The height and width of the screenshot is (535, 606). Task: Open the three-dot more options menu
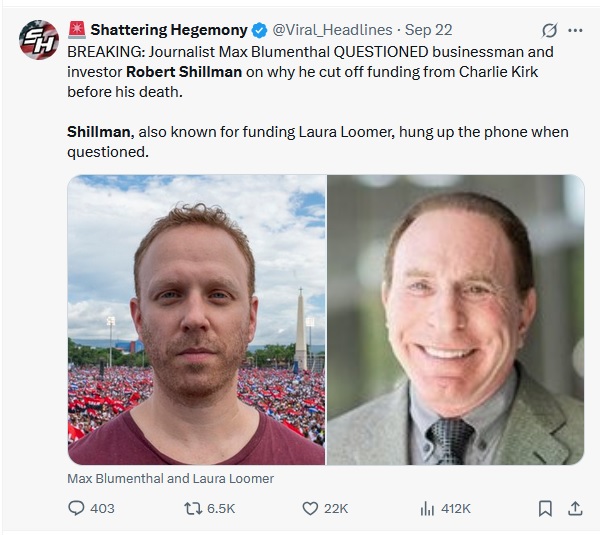[575, 30]
